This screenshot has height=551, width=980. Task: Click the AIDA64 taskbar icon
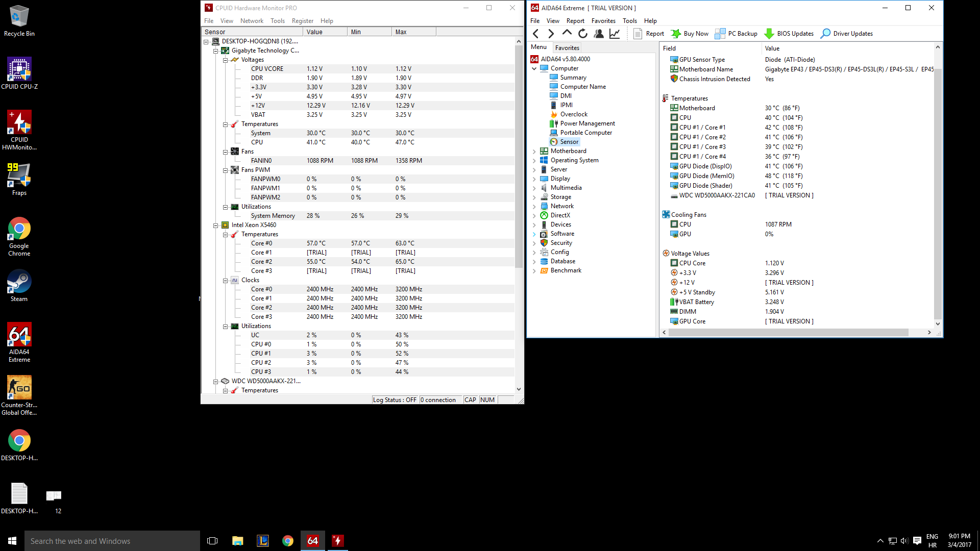pyautogui.click(x=313, y=541)
